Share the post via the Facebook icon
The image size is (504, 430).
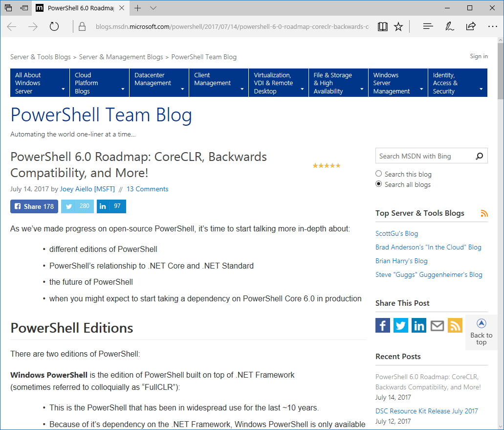pyautogui.click(x=383, y=325)
